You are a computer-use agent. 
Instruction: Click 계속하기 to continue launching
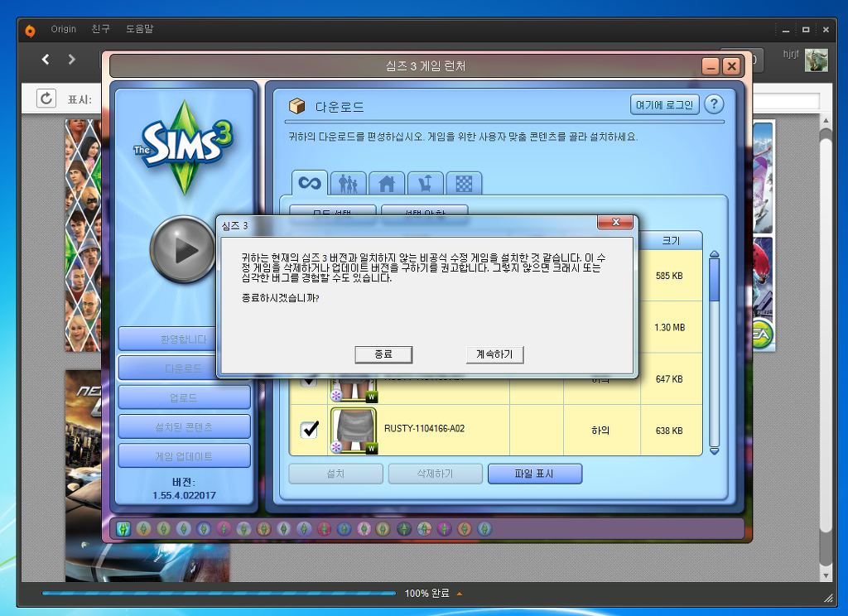[494, 354]
